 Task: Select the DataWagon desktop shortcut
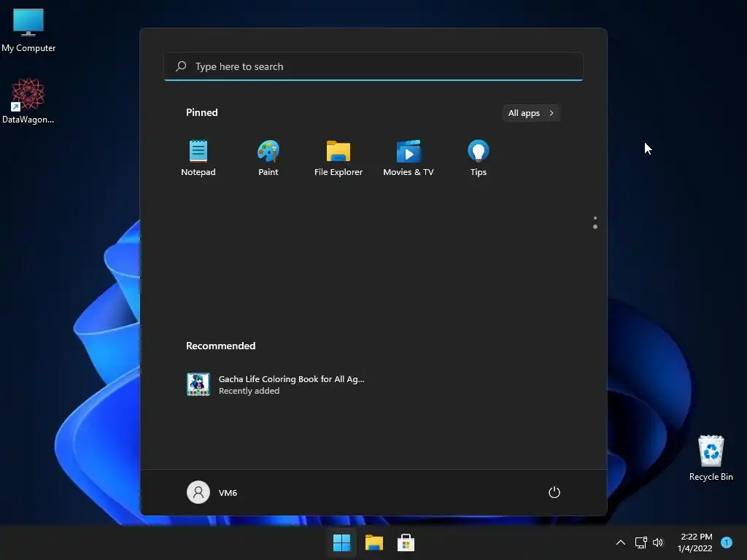click(x=28, y=101)
